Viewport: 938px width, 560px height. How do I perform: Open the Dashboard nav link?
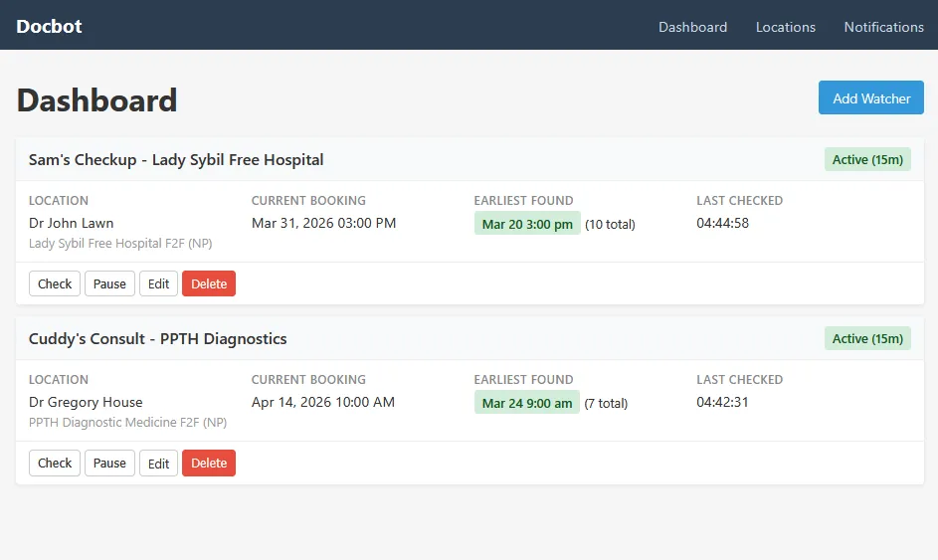(692, 27)
